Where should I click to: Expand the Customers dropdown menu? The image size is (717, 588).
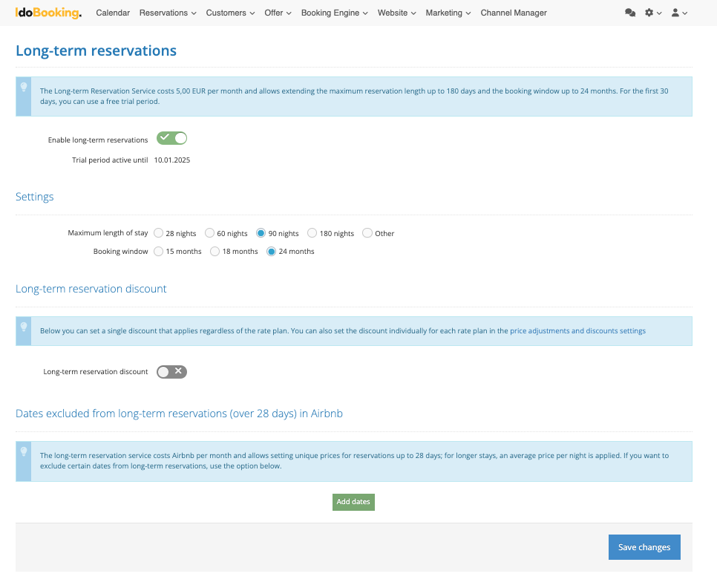(x=230, y=13)
